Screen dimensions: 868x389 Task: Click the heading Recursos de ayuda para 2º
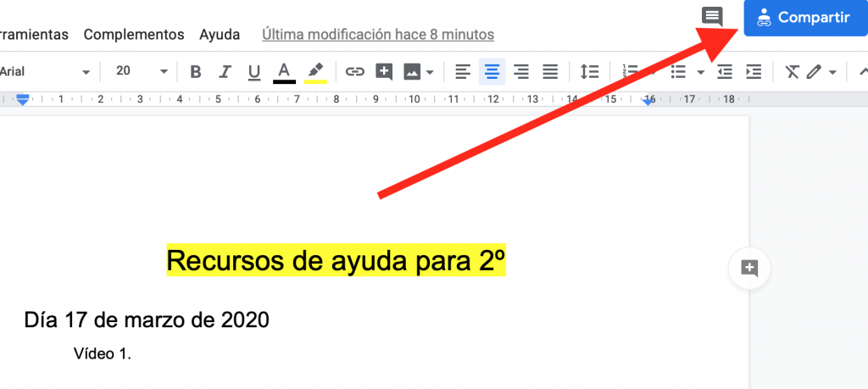click(x=336, y=261)
